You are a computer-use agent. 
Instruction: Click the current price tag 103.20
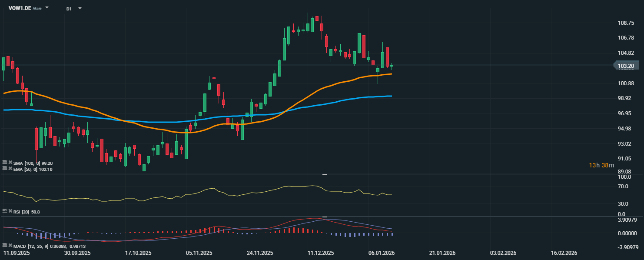click(x=626, y=66)
